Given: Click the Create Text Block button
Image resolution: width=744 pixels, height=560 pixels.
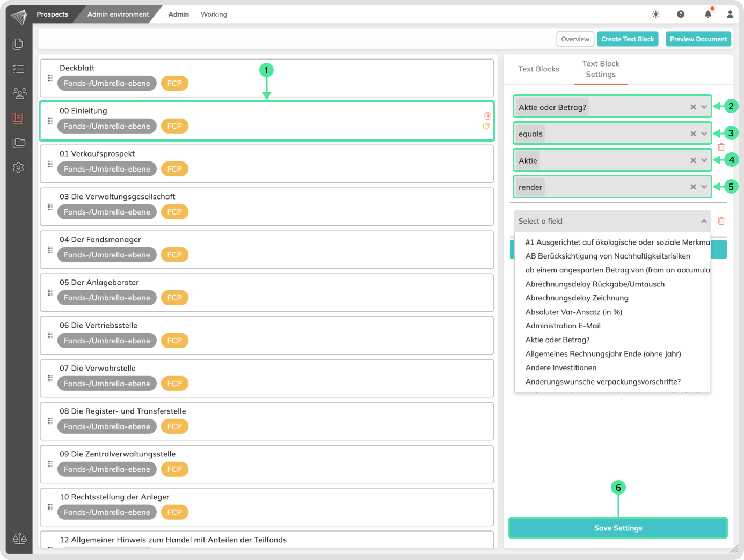Looking at the screenshot, I should (x=628, y=39).
